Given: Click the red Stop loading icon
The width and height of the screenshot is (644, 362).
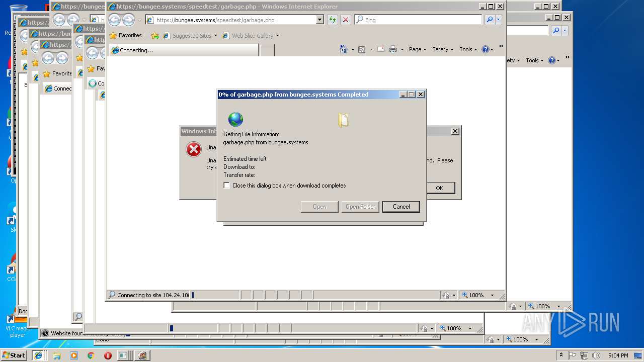Looking at the screenshot, I should pos(346,20).
